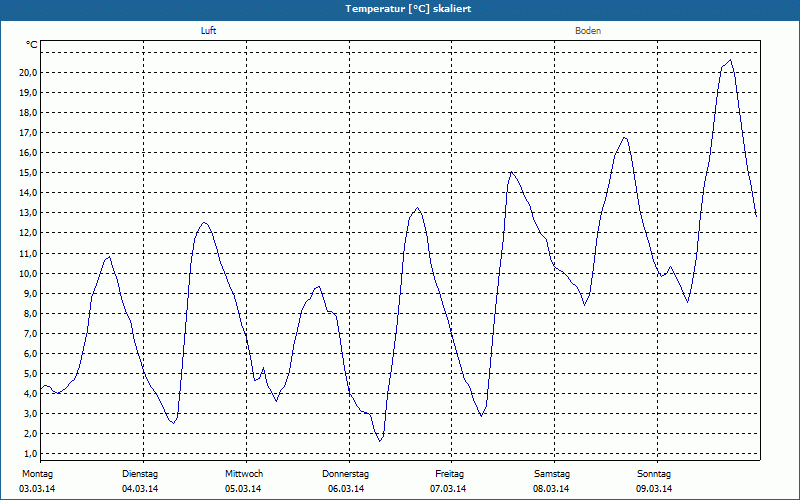Click the 'Freitag' day label
This screenshot has width=800, height=500.
449,474
